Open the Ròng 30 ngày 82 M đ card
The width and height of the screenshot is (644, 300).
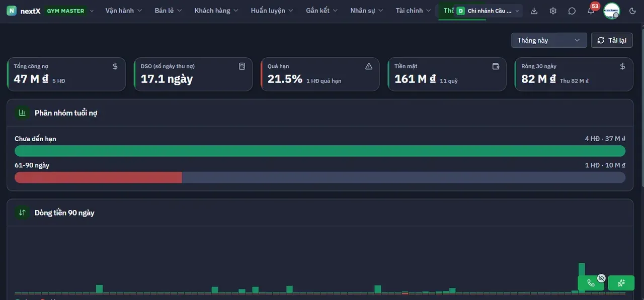pyautogui.click(x=574, y=74)
